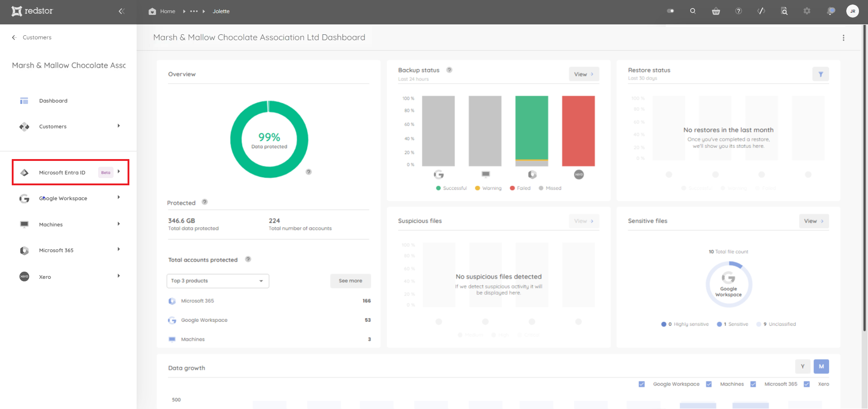Switch data growth to yearly (Y)

[802, 367]
